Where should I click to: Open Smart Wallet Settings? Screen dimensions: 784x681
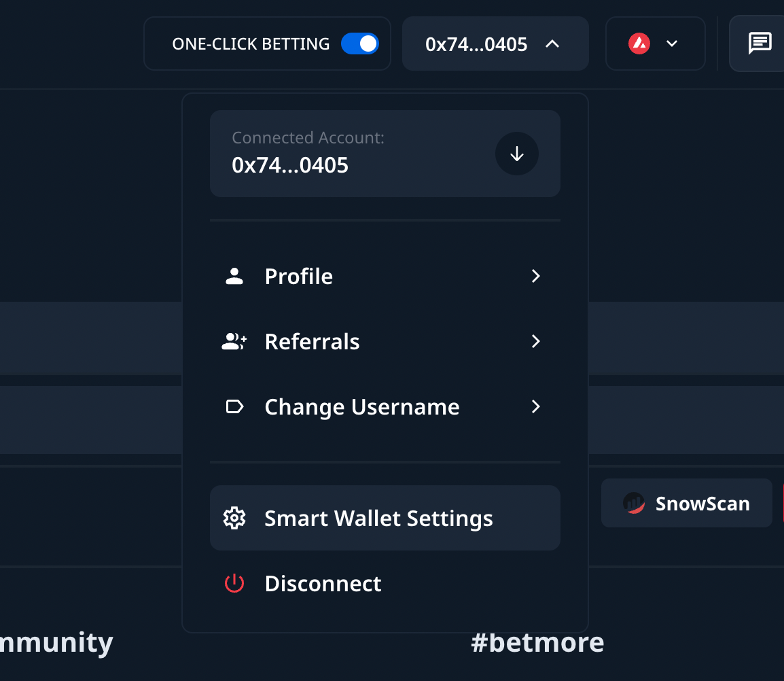coord(378,519)
